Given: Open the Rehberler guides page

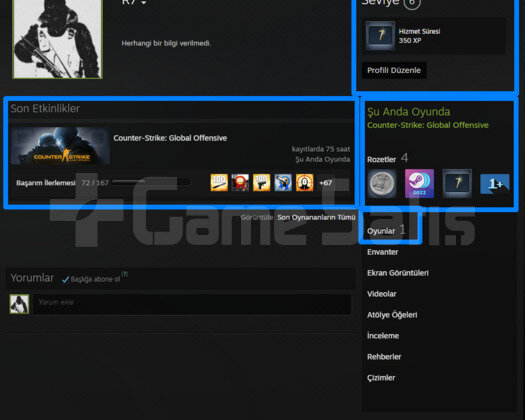Looking at the screenshot, I should pyautogui.click(x=384, y=357).
